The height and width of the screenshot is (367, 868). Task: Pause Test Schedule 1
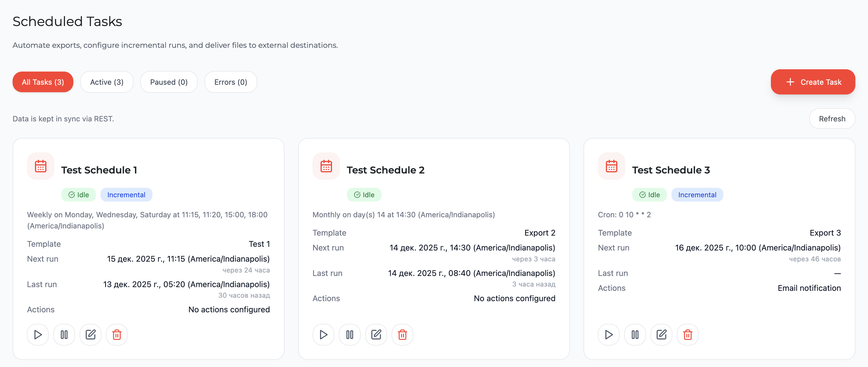(x=64, y=334)
